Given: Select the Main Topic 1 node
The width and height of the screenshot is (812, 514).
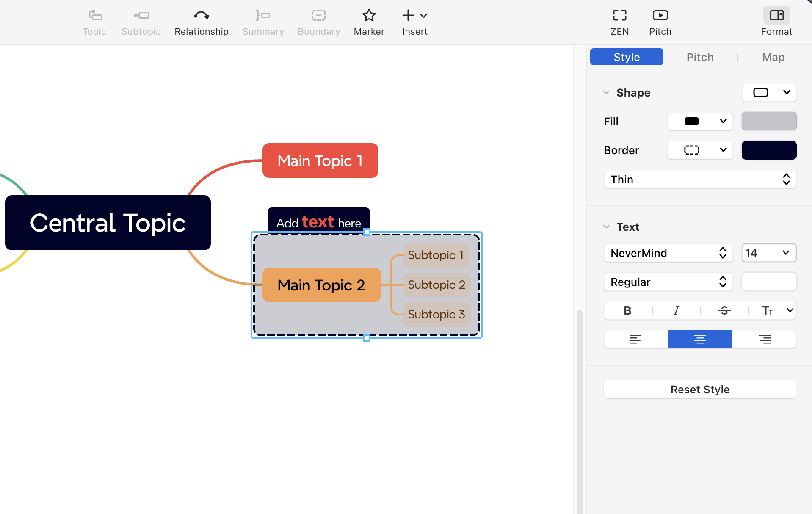Looking at the screenshot, I should pyautogui.click(x=320, y=160).
